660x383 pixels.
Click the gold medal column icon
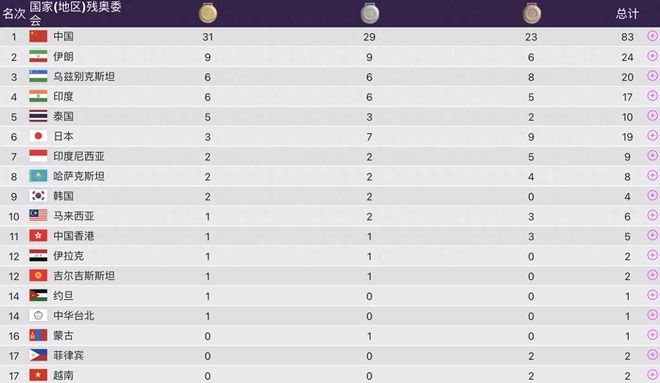[x=208, y=13]
